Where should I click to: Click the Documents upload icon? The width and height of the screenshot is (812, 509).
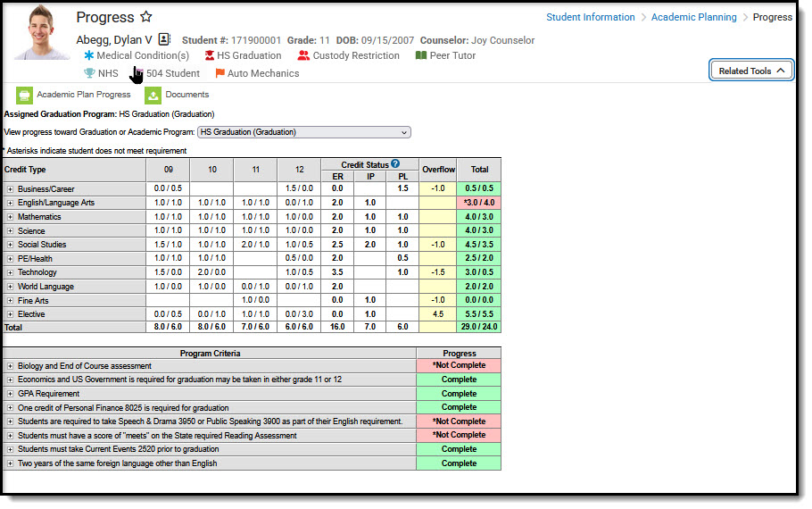click(153, 96)
